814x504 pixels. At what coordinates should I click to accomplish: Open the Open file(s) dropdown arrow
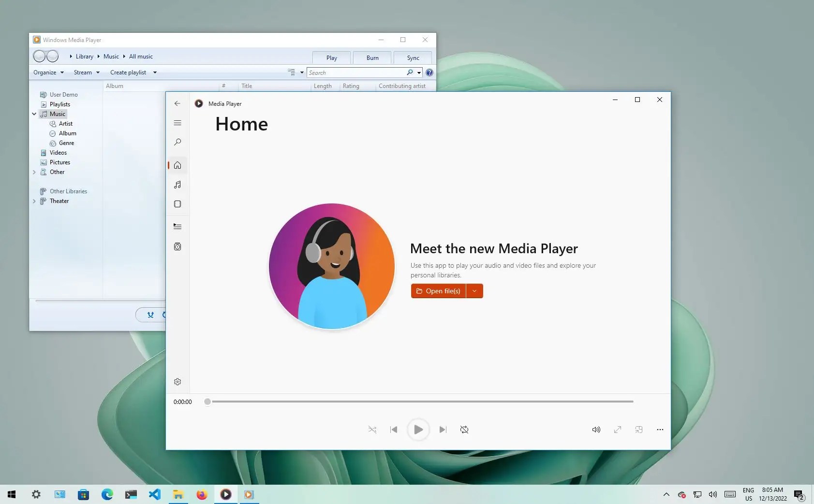point(474,290)
